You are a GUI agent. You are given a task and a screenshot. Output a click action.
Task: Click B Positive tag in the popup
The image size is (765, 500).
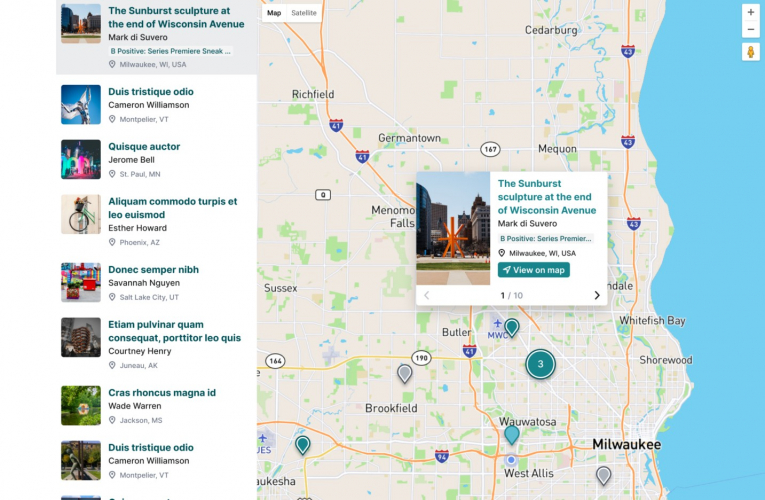pos(545,239)
